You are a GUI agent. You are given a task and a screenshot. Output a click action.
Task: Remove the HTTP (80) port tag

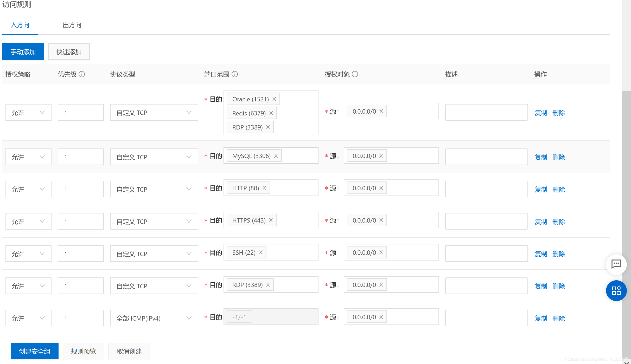(264, 188)
